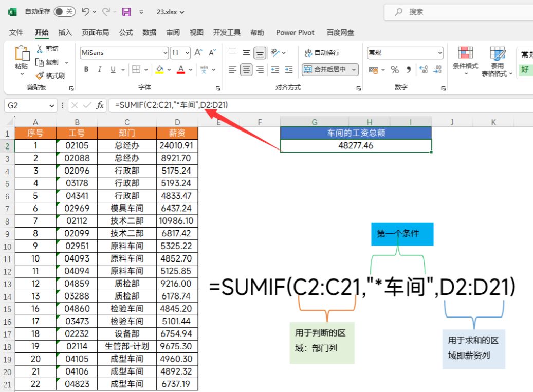Screen dimensions: 533x392
Task: Switch to the 插入 tab
Action: (65, 32)
